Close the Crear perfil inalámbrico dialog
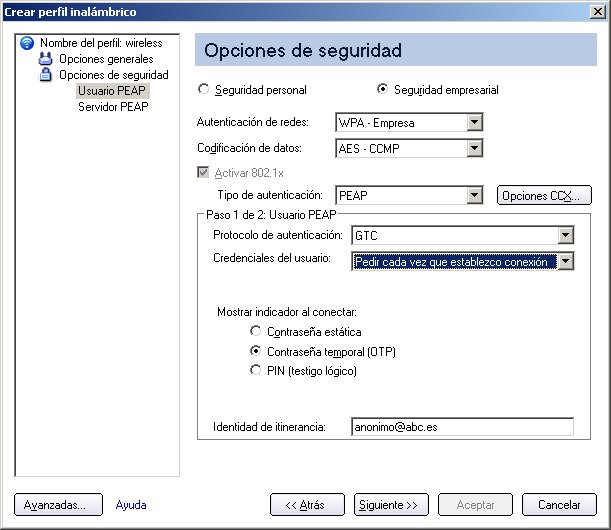 click(597, 12)
